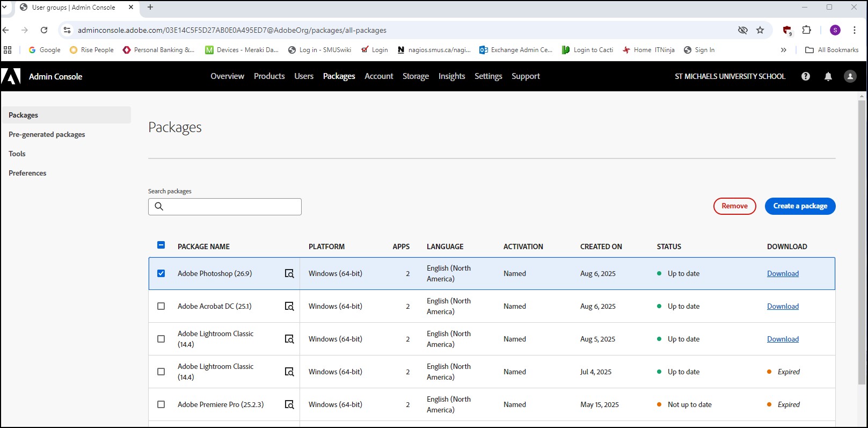Download the Adobe Acrobat DC (25.1) package
868x428 pixels.
783,306
